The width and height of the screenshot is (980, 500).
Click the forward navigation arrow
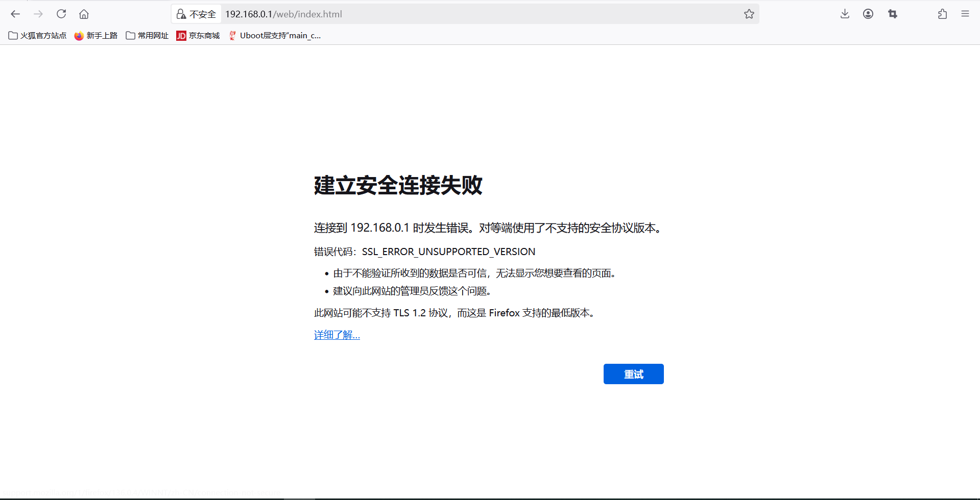pos(38,14)
